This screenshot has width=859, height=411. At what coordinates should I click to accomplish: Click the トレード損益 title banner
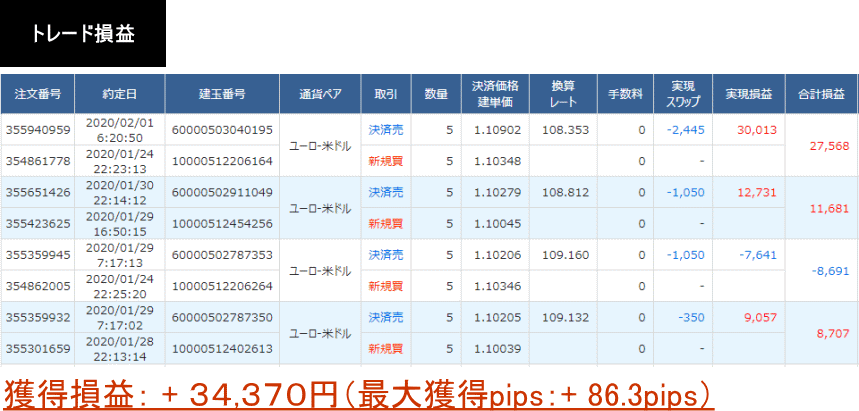(x=82, y=33)
